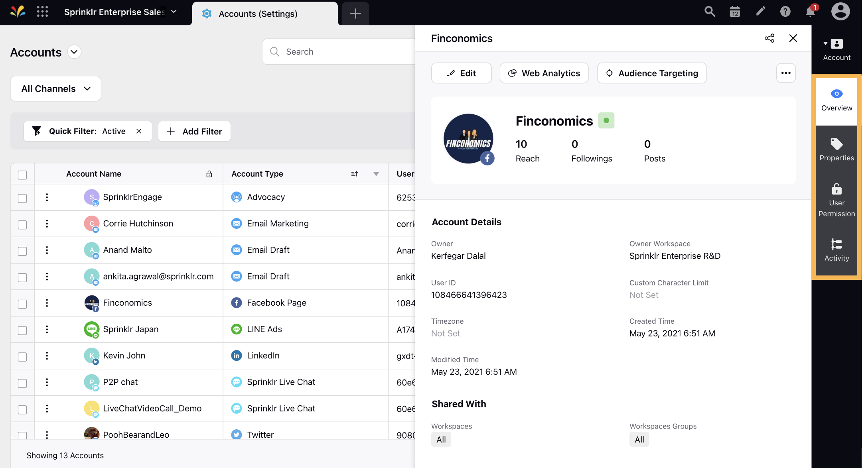This screenshot has height=468, width=868.
Task: Open the app launcher grid
Action: point(42,12)
